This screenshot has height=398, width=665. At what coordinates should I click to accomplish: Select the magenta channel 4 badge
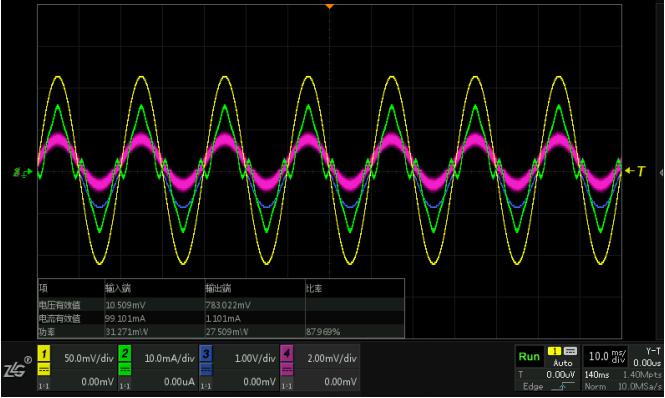point(287,353)
